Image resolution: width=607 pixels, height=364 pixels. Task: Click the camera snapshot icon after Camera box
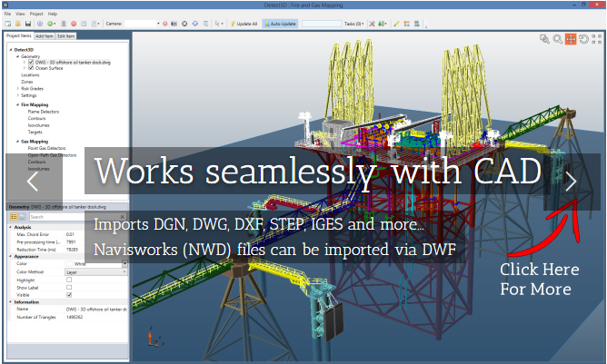coord(174,24)
